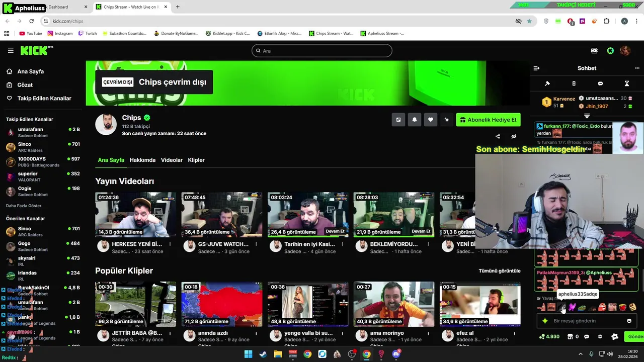
Task: Open options for GS-JUVE WATCH video
Action: (x=256, y=244)
